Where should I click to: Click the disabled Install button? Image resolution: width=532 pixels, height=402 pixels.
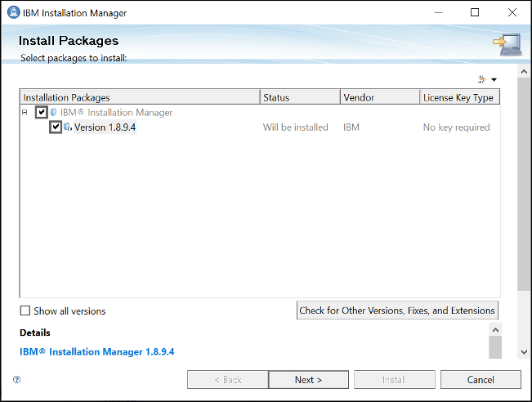(394, 379)
